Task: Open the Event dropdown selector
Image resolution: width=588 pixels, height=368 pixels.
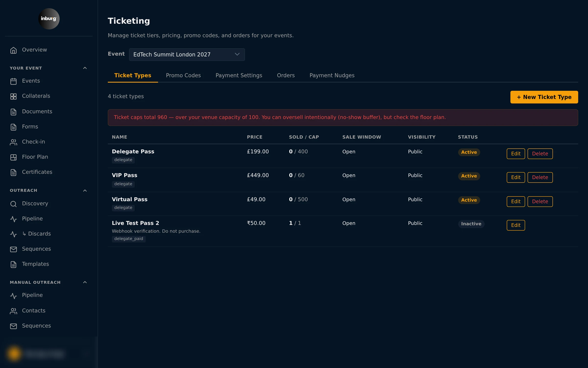Action: [x=187, y=54]
